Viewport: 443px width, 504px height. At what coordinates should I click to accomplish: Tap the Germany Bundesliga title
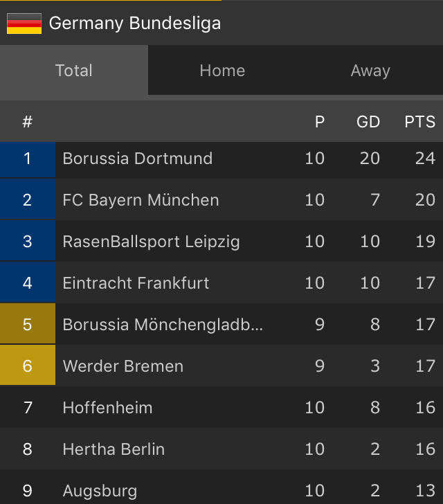135,23
